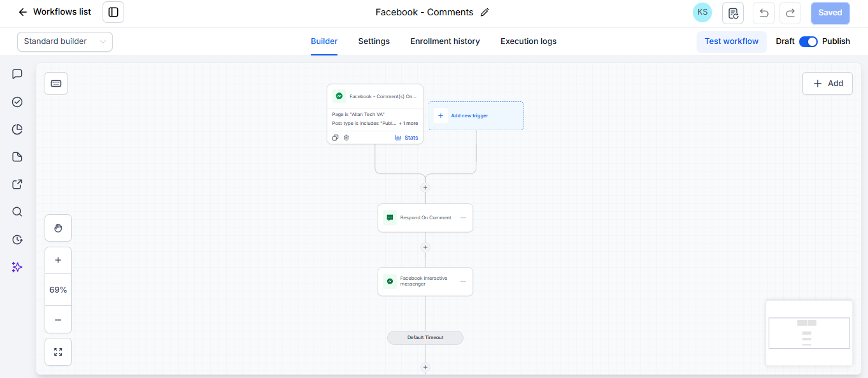
Task: Go back to Workflows list
Action: 55,12
